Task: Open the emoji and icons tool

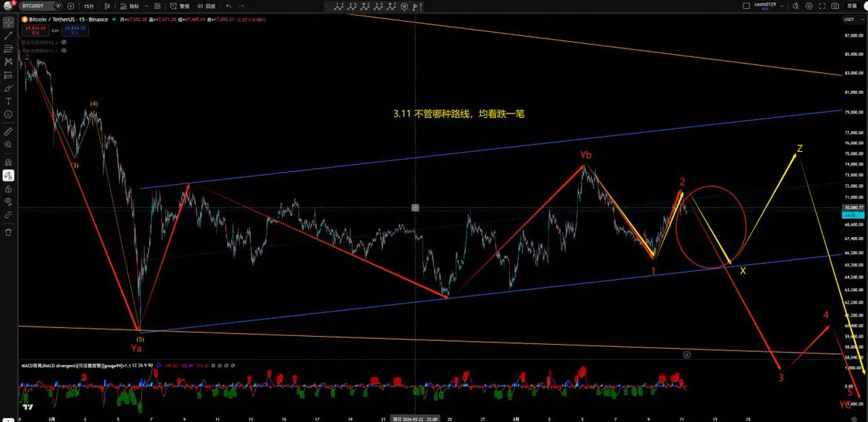Action: (9, 113)
